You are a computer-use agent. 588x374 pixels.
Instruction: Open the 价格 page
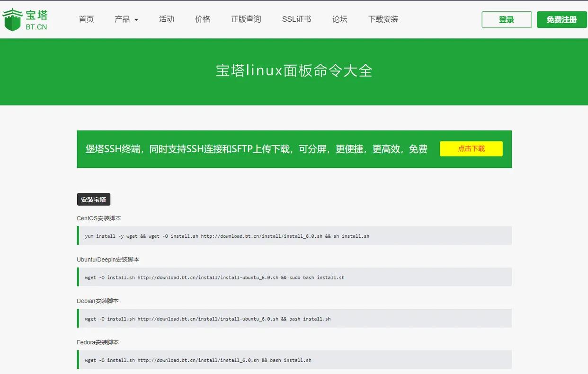pos(203,19)
